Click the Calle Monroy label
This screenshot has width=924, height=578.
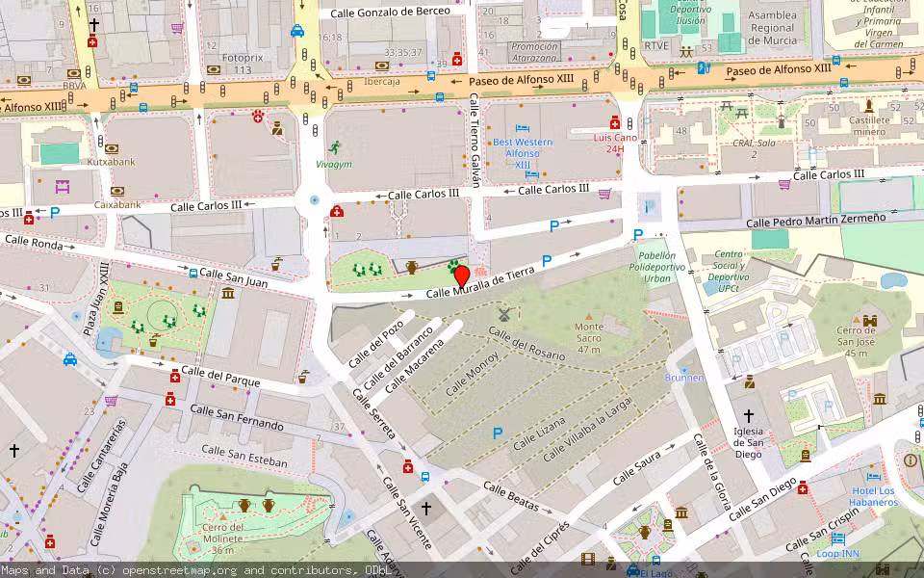coord(473,374)
